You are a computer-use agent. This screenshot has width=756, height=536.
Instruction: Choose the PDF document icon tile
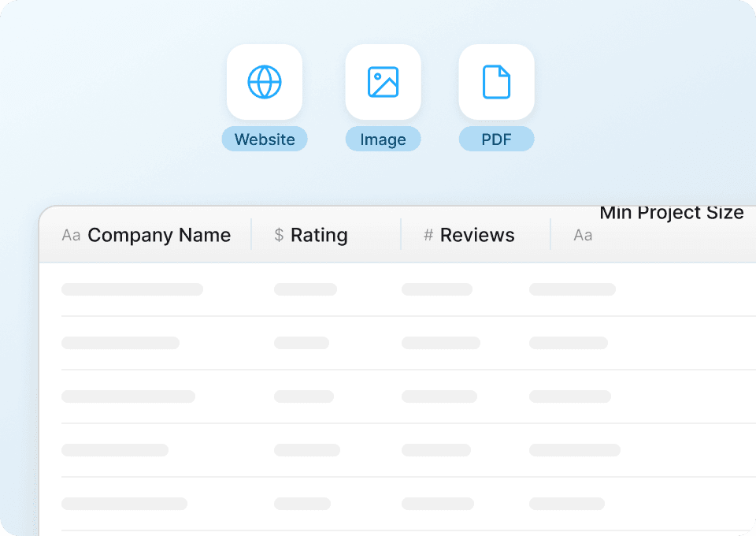tap(496, 82)
